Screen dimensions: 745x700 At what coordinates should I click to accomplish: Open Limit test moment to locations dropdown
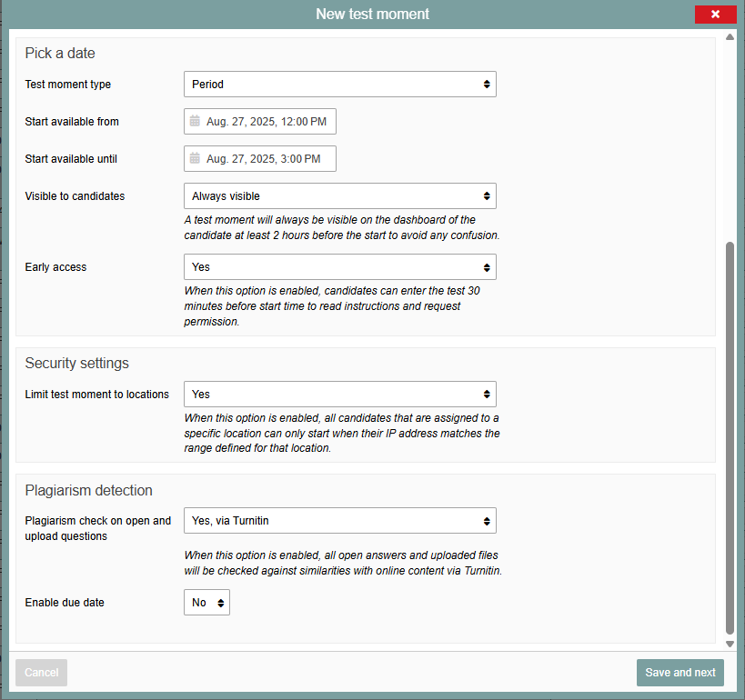click(x=339, y=395)
